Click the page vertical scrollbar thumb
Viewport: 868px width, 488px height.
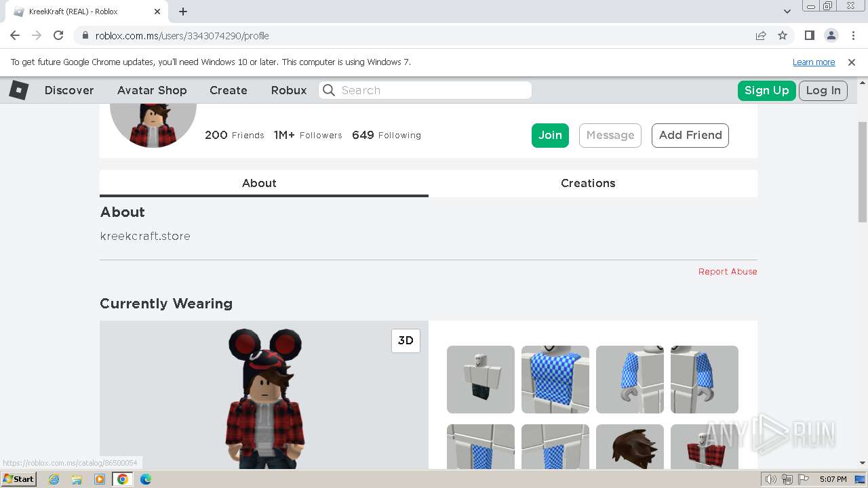pos(863,171)
